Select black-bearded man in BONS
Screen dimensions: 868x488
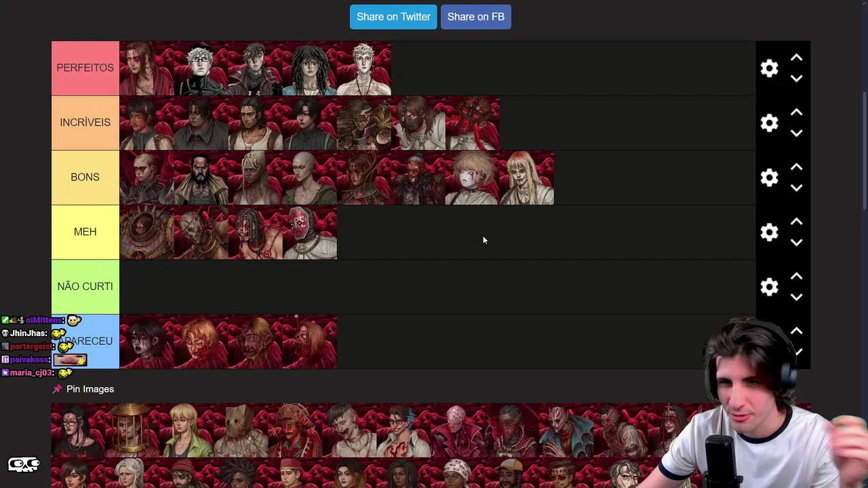pos(201,178)
